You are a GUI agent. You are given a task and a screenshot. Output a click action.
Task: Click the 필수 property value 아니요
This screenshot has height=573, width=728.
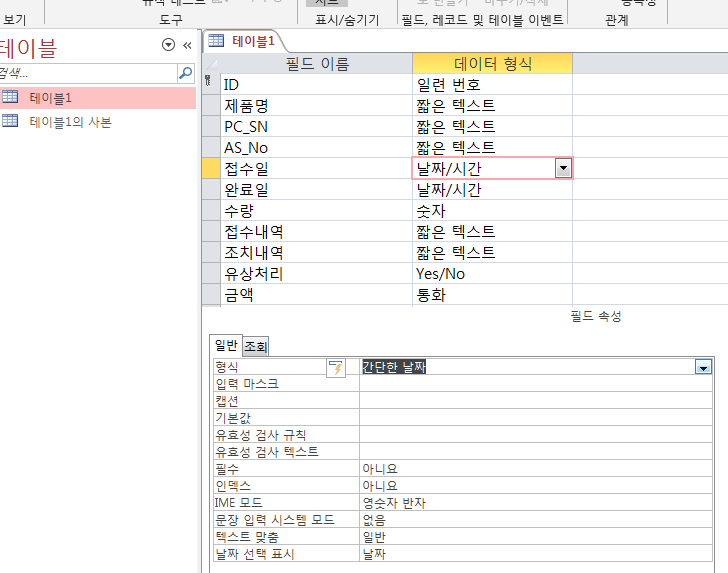536,469
